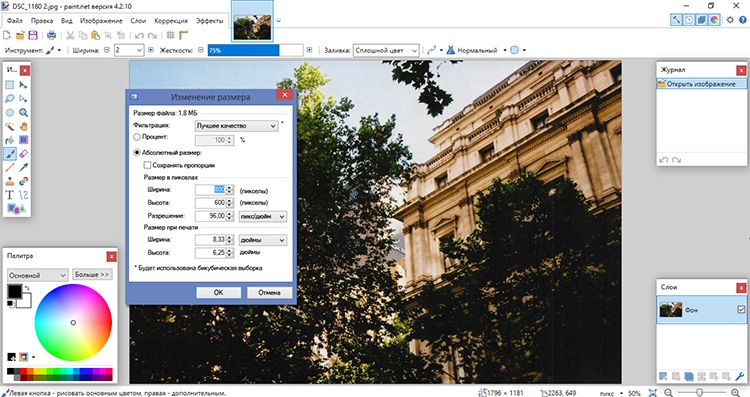Select the Абсолютный размер radio button

[137, 153]
